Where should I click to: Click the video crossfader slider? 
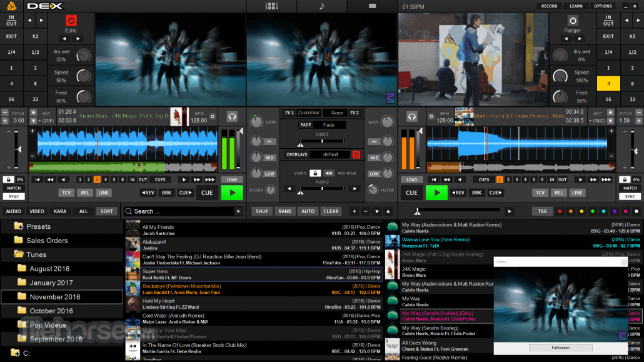[322, 141]
